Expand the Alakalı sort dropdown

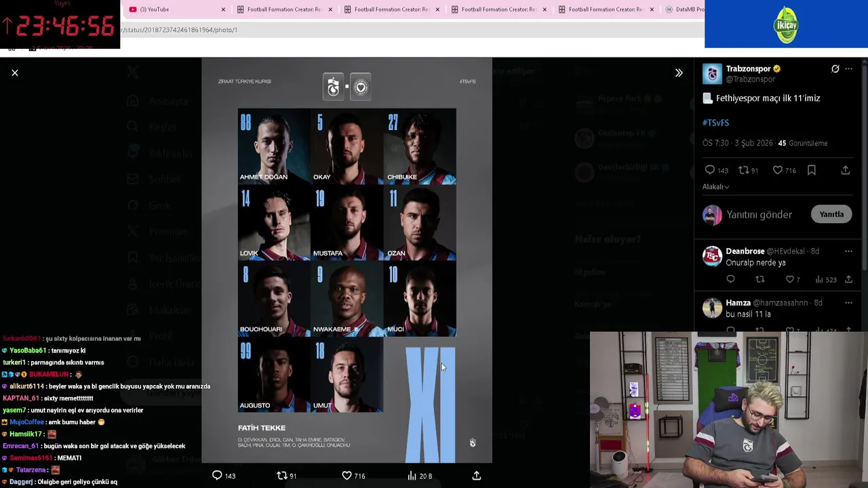tap(716, 186)
